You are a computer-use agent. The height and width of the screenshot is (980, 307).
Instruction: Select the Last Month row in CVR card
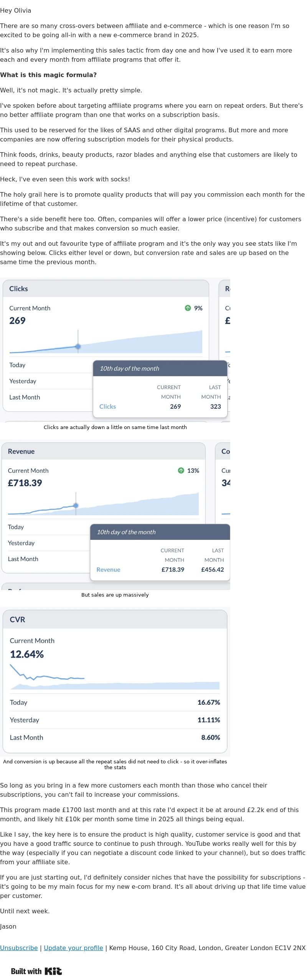pyautogui.click(x=115, y=737)
